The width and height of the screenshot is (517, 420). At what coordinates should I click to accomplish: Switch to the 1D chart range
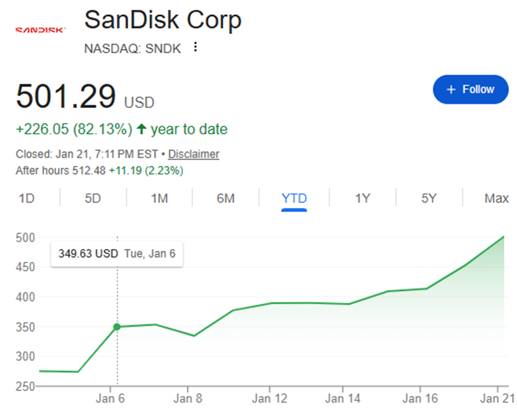click(x=26, y=198)
